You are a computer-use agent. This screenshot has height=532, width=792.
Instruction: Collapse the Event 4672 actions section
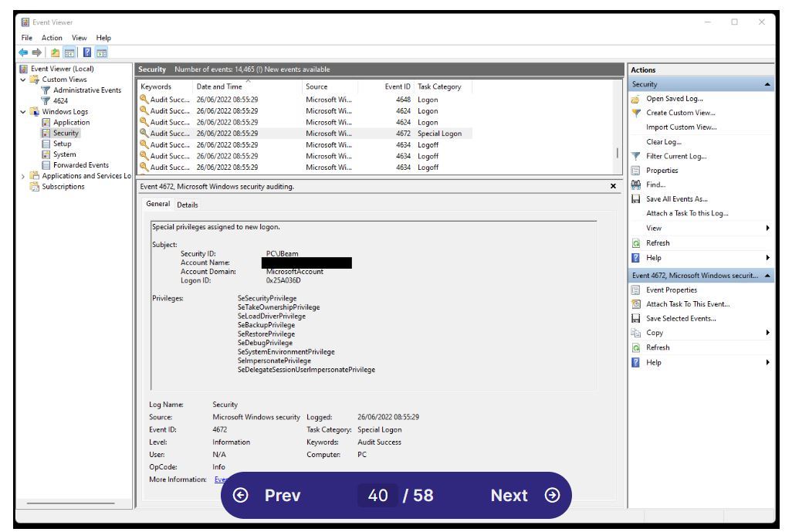coord(767,276)
